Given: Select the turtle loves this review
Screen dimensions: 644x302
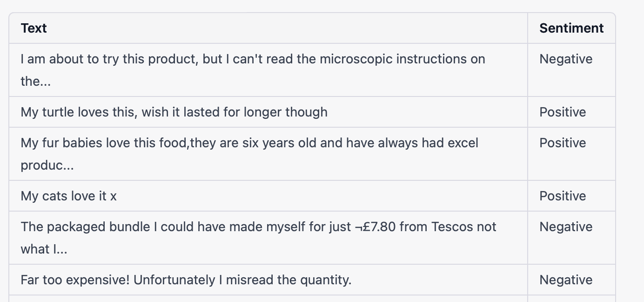Looking at the screenshot, I should [174, 112].
